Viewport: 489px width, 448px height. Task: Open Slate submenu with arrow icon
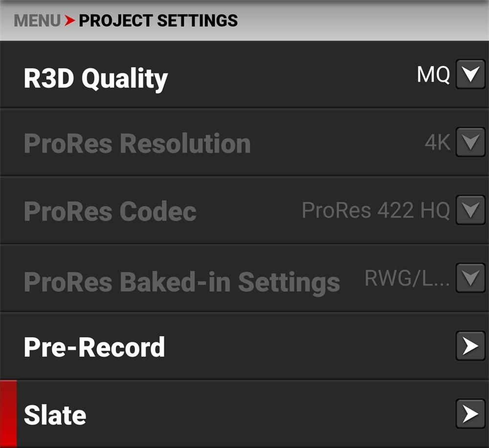coord(470,414)
